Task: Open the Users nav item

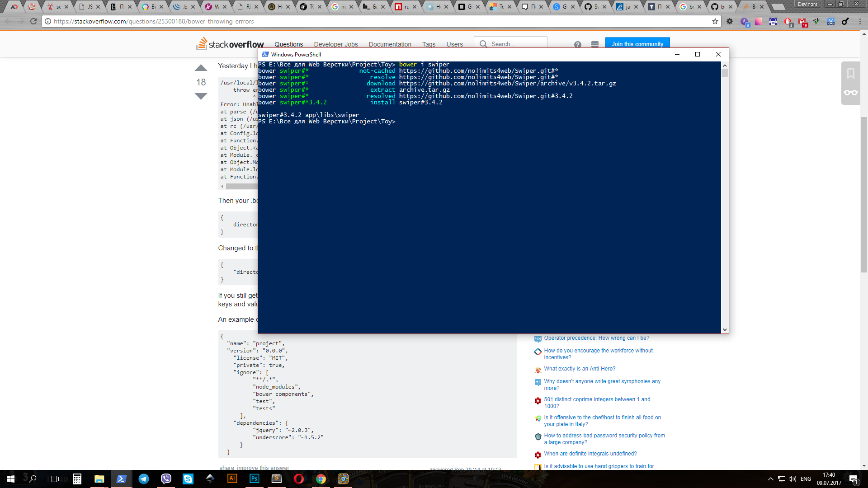Action: coord(454,44)
